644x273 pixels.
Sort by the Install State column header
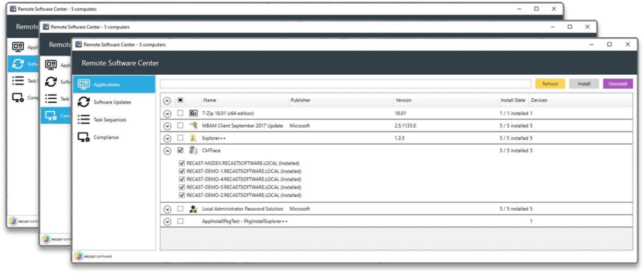point(513,100)
